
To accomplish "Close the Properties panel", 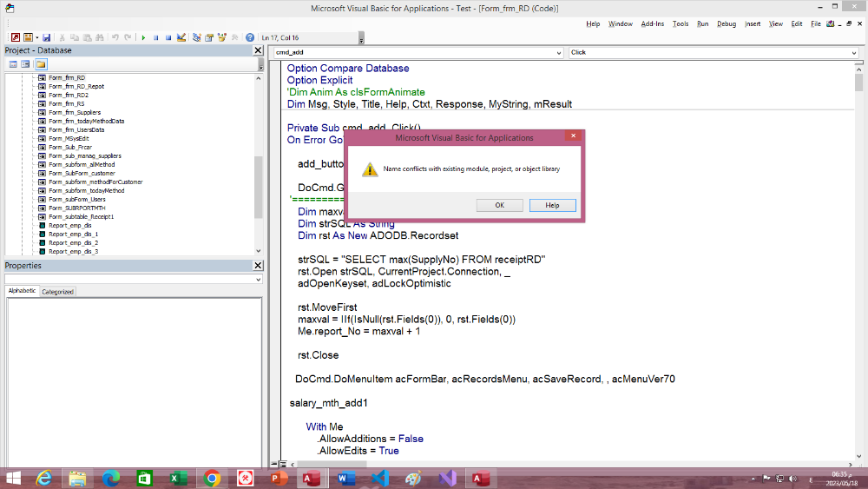I will (258, 266).
